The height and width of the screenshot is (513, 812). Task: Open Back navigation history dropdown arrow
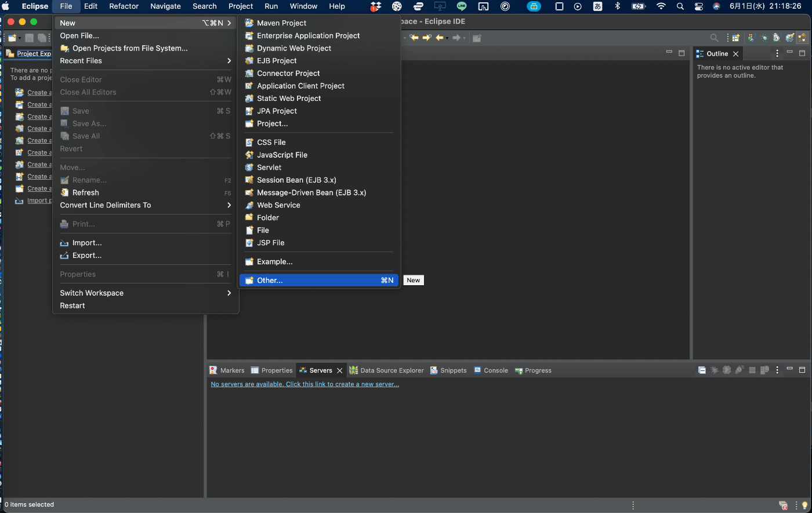(447, 38)
